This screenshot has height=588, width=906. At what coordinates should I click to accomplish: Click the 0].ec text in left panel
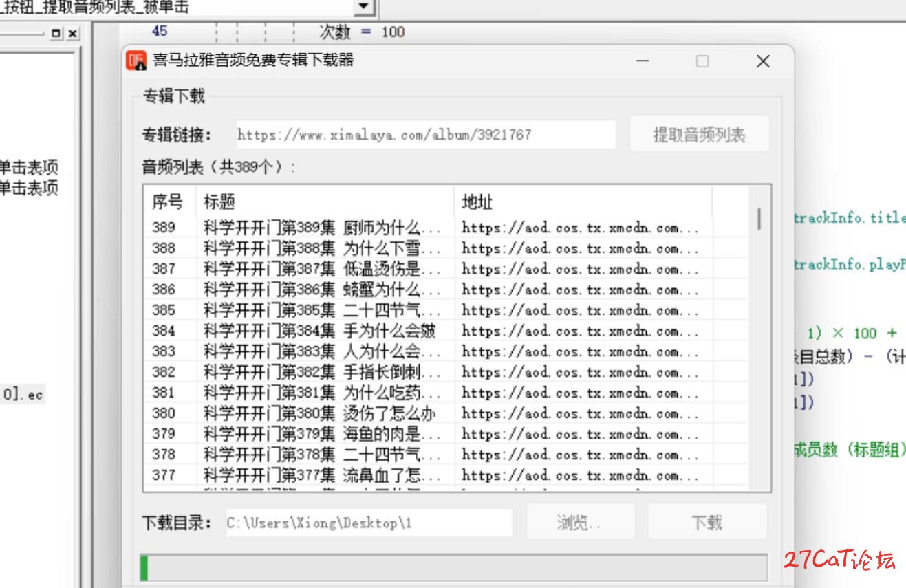point(23,395)
